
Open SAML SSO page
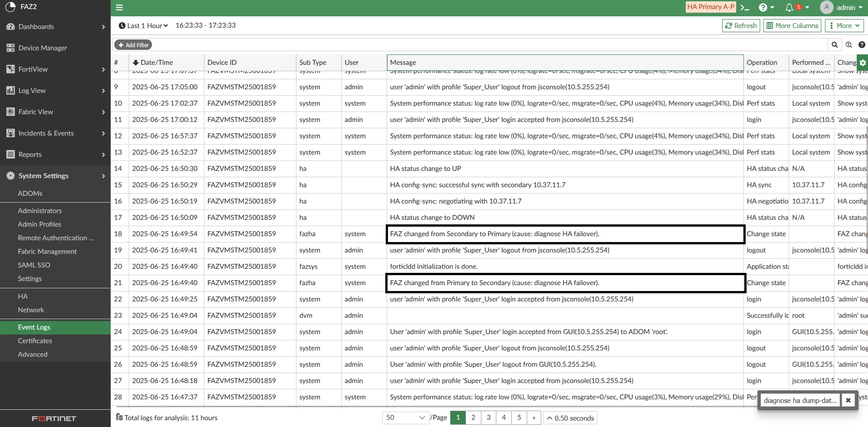tap(34, 265)
